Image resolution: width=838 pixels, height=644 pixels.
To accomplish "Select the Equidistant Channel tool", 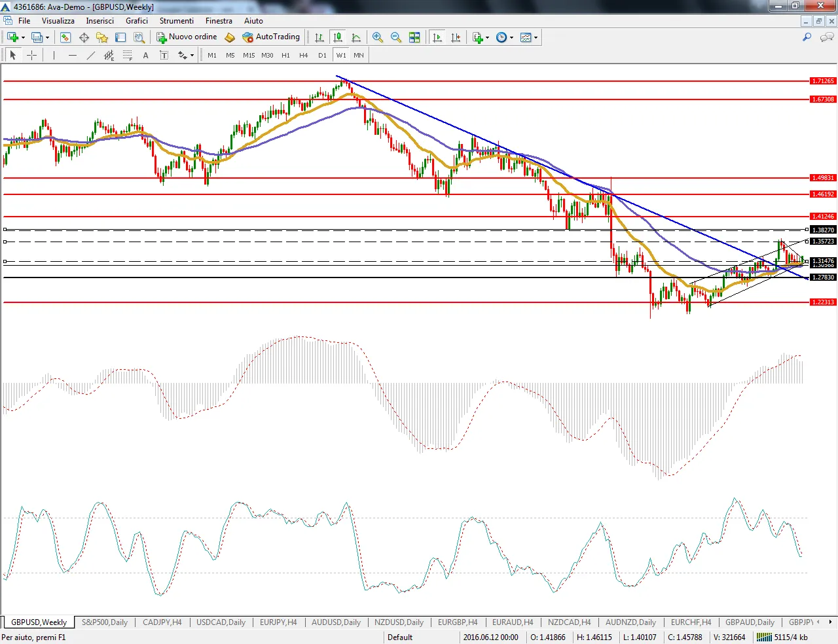I will click(109, 55).
